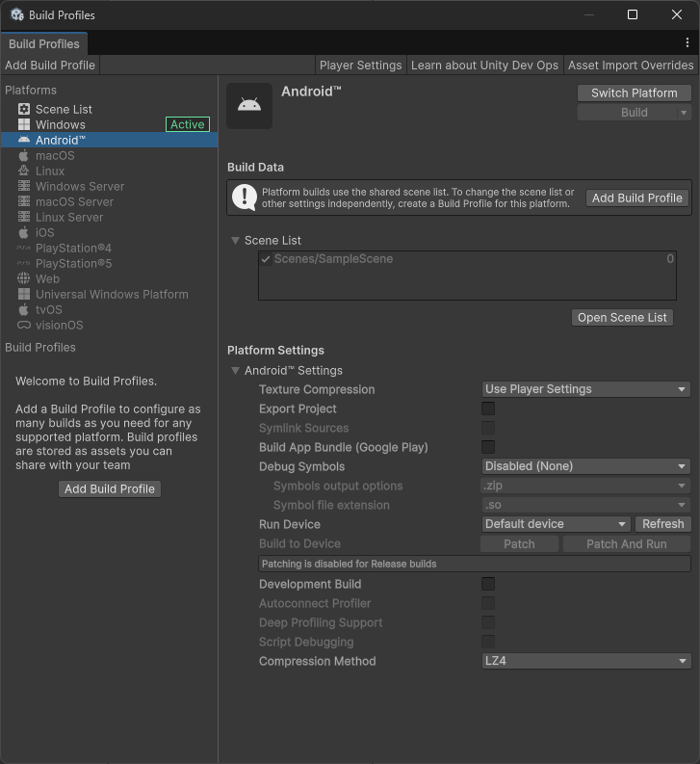
Task: Open Player Settings from the toolbar
Action: (360, 66)
